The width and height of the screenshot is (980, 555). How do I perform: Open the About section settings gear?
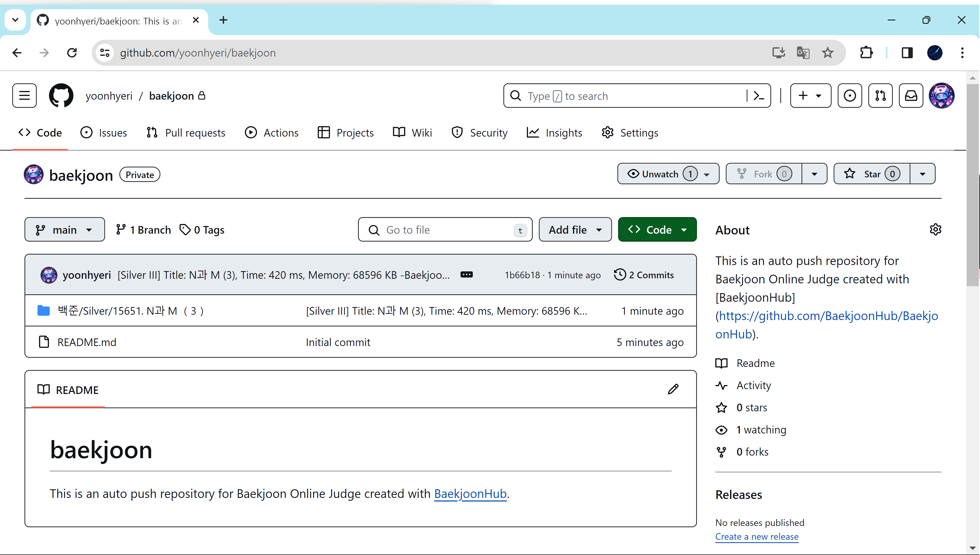935,230
